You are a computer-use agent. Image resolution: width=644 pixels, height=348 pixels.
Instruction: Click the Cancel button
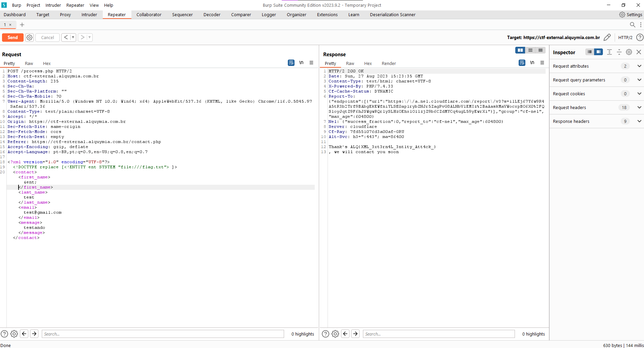click(48, 37)
